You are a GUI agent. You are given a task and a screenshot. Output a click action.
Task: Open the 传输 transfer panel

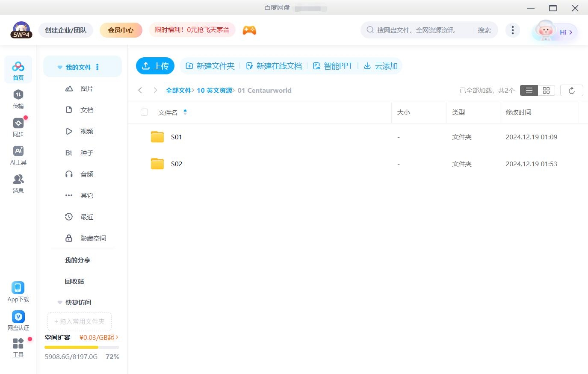point(18,98)
